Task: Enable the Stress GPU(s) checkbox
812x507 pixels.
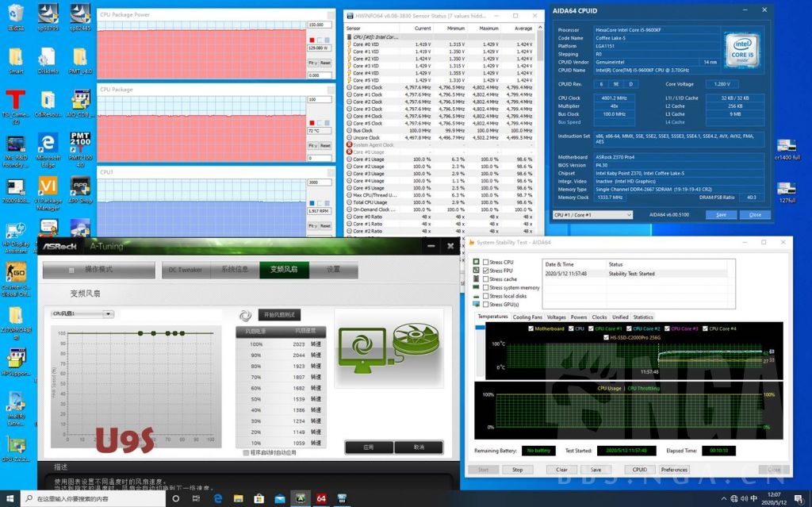Action: [486, 305]
